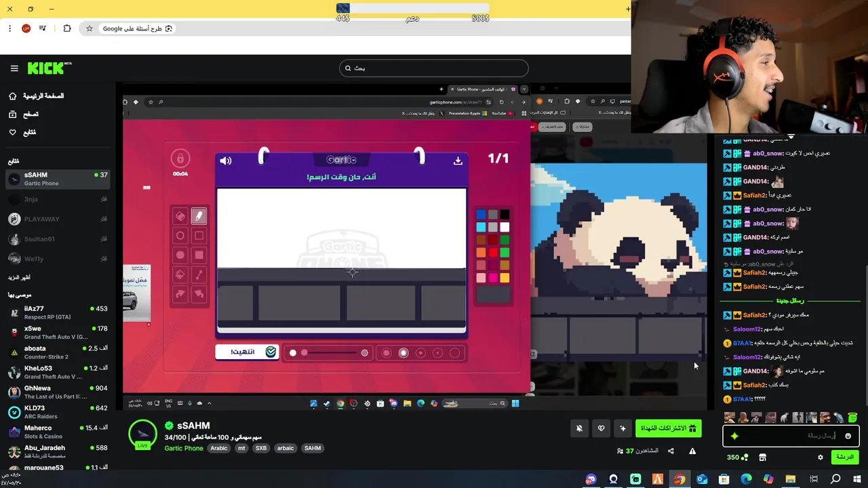Pick the hot pink color swatch
This screenshot has height=488, width=868.
(493, 278)
